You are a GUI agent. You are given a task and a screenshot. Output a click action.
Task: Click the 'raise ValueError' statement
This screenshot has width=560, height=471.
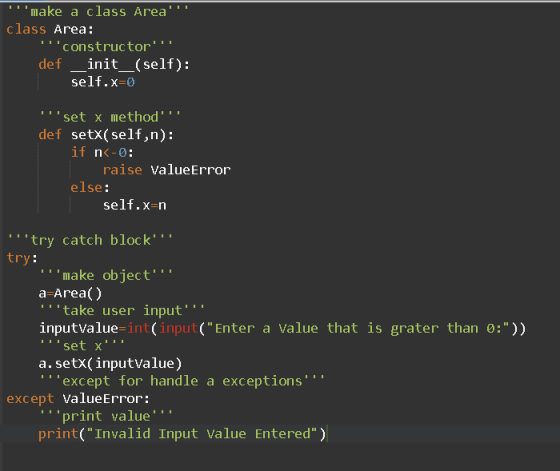pyautogui.click(x=167, y=170)
